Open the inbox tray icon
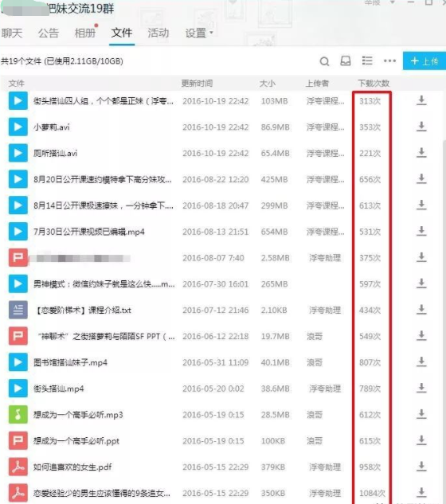 [346, 61]
